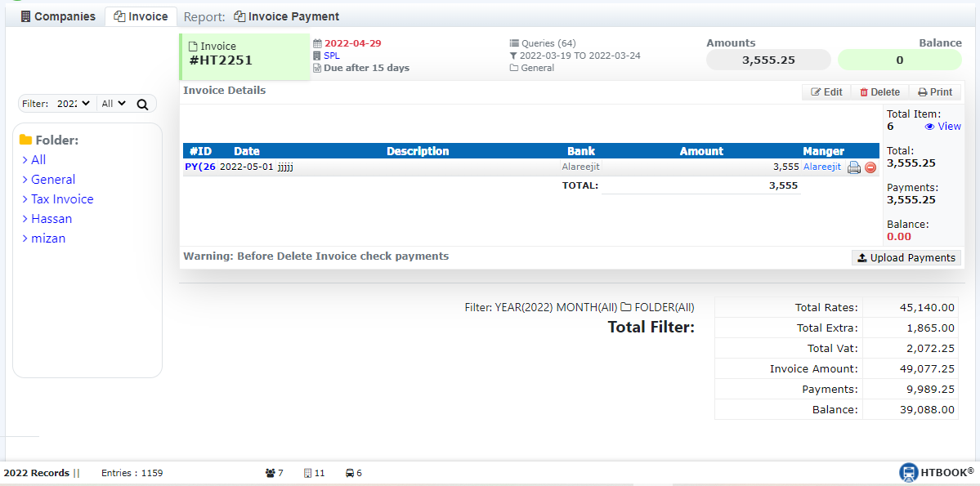Image resolution: width=980 pixels, height=486 pixels.
Task: Click the users count icon in status bar
Action: (x=271, y=473)
